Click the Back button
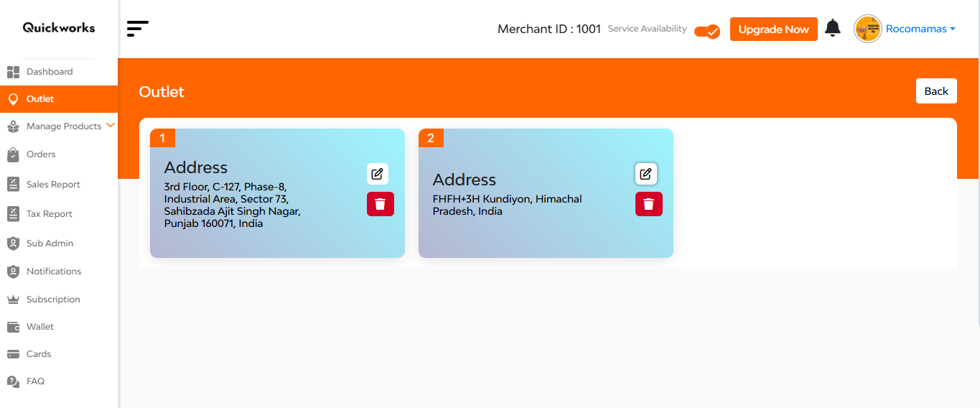This screenshot has width=980, height=408. pyautogui.click(x=935, y=91)
